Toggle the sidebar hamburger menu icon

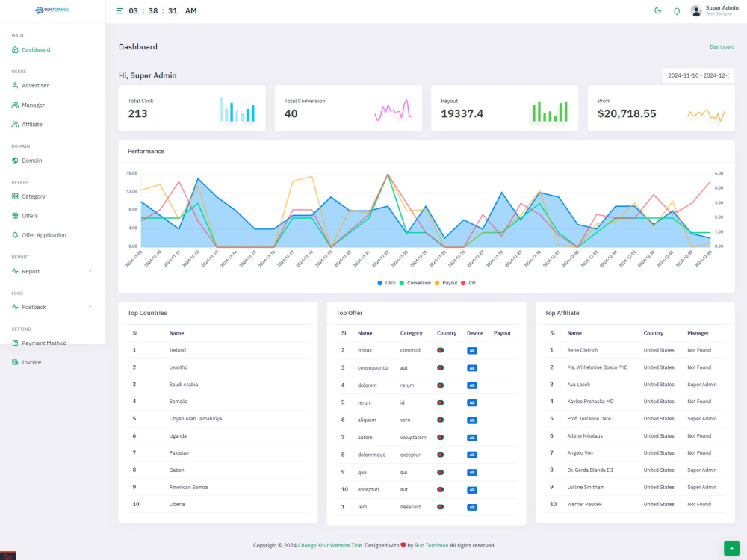(120, 11)
